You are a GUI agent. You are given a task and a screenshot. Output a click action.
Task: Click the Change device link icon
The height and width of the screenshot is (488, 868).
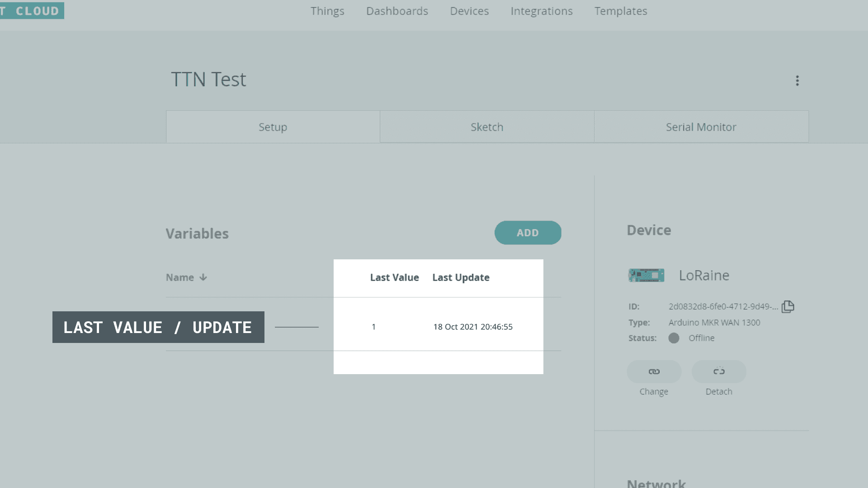[654, 371]
